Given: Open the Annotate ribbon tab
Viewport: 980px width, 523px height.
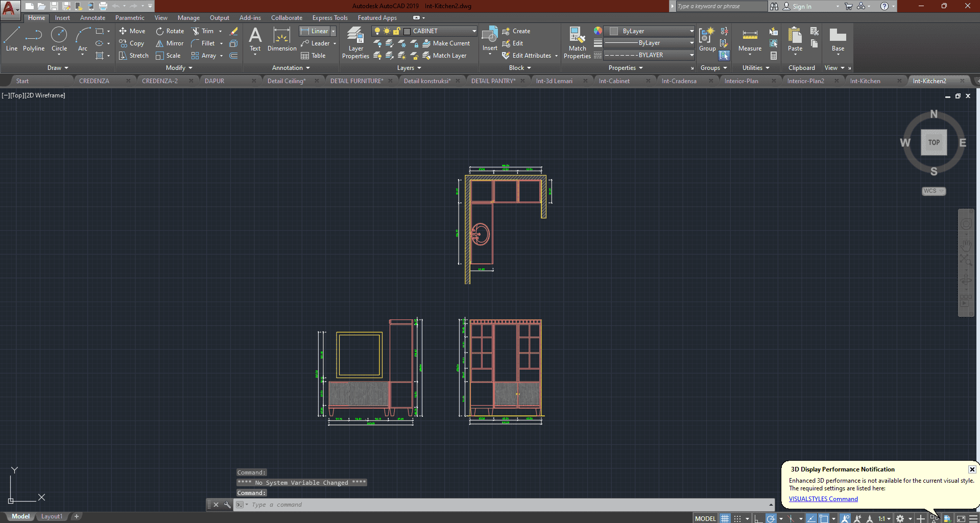Looking at the screenshot, I should click(92, 18).
